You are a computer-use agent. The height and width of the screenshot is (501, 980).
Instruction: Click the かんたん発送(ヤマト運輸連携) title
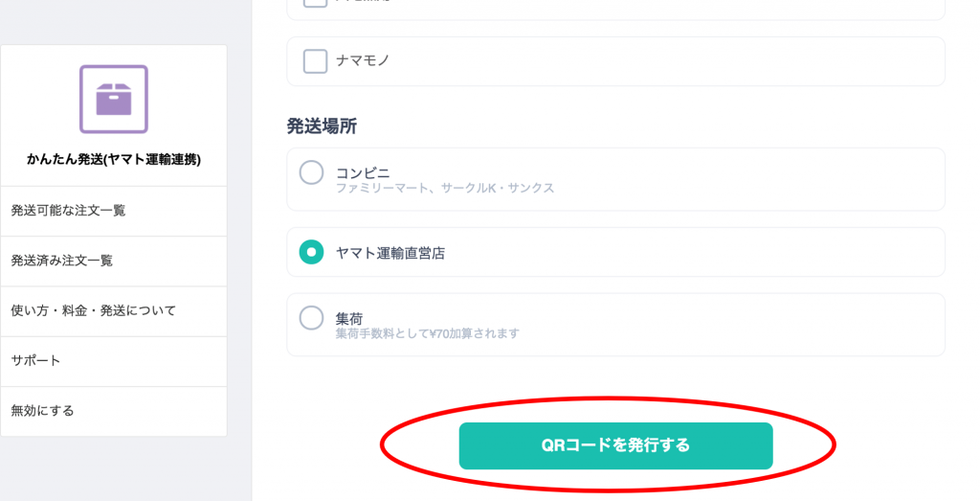pos(114,159)
